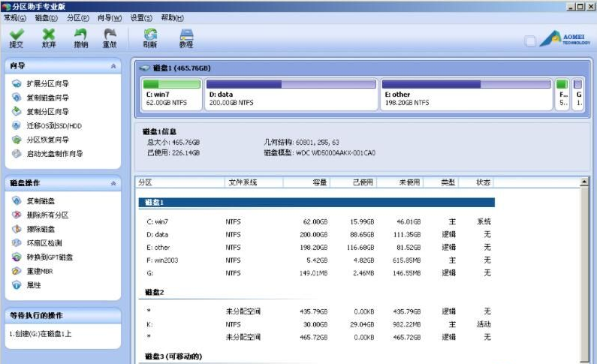The height and width of the screenshot is (364, 597).
Task: Select 重建MBR operation
Action: 40,271
